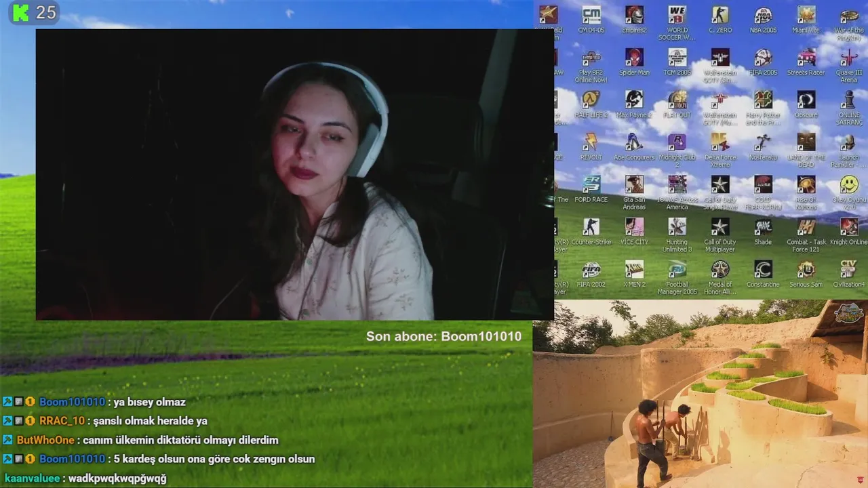Open the Streets Racer shortcut
Image resolution: width=868 pixels, height=488 pixels.
tap(806, 62)
